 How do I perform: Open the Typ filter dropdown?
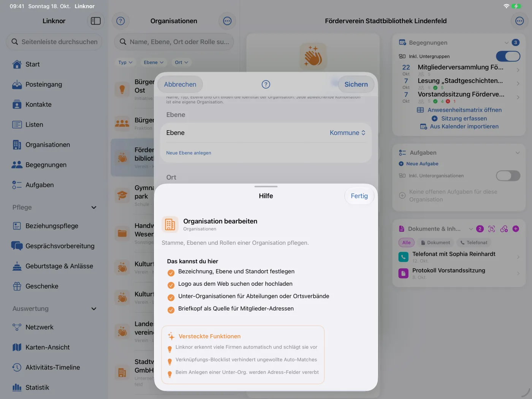pos(125,62)
